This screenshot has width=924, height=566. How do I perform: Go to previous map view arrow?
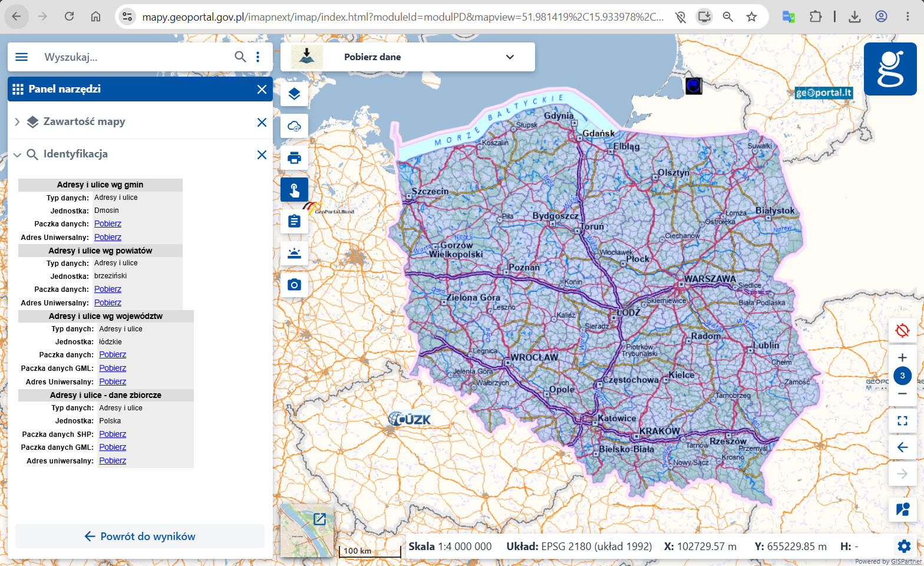click(902, 447)
